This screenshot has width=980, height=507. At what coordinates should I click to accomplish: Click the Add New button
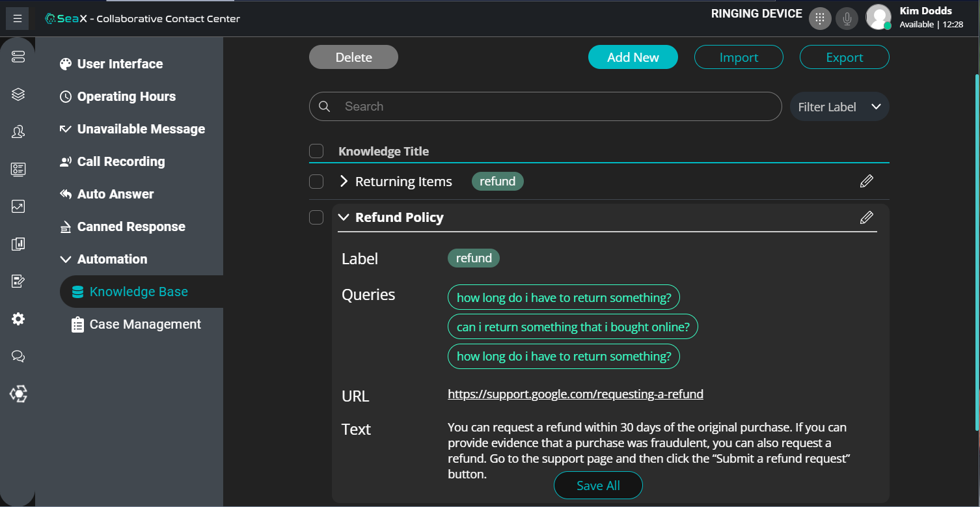pos(633,57)
